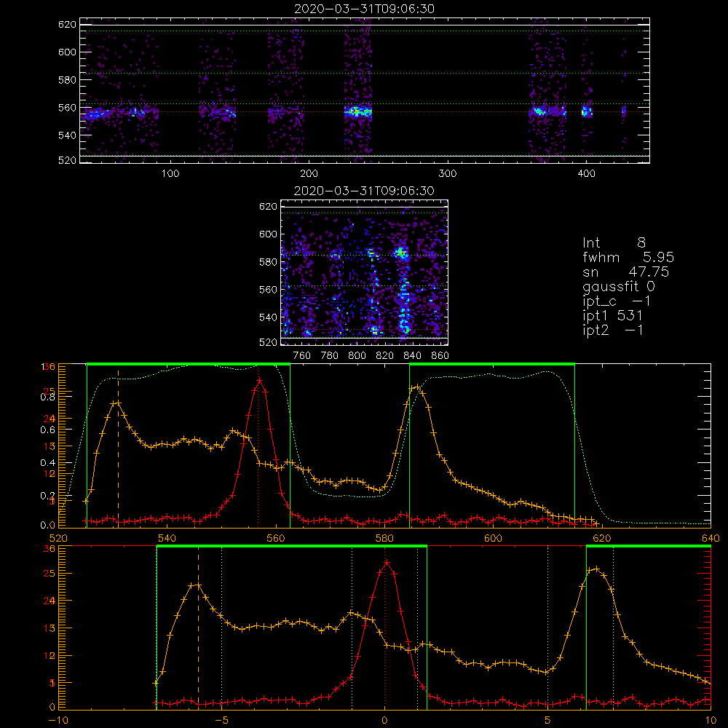The height and width of the screenshot is (728, 728).
Task: Click x-axis label 860 under middle image
Action: [x=440, y=356]
